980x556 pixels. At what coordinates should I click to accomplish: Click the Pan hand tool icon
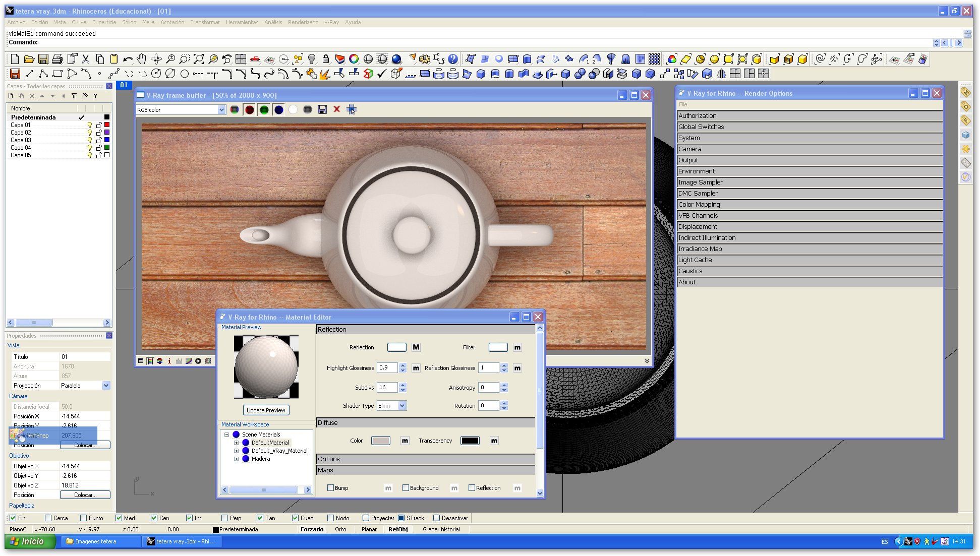tap(142, 59)
